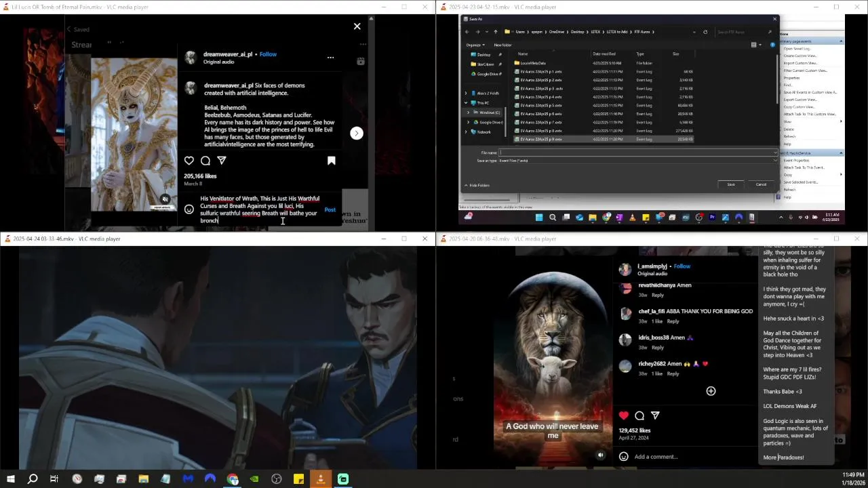868x488 pixels.
Task: Open Chrome from the main taskbar
Action: 233,479
